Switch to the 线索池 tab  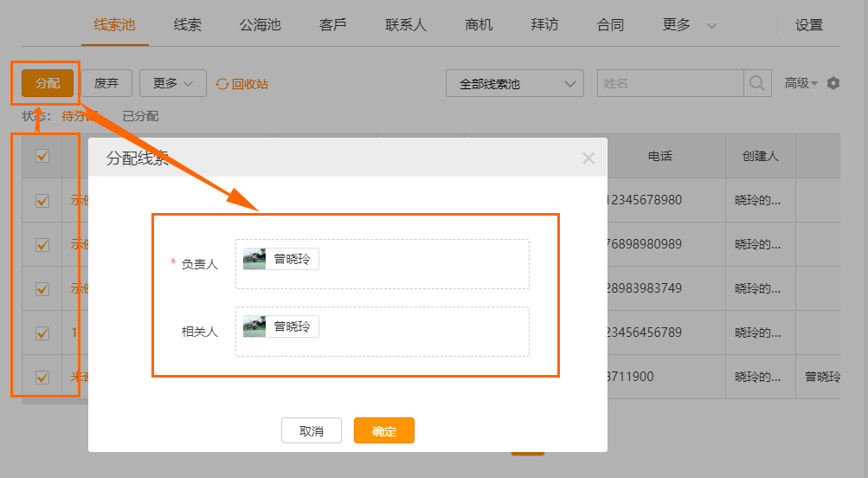pos(114,25)
